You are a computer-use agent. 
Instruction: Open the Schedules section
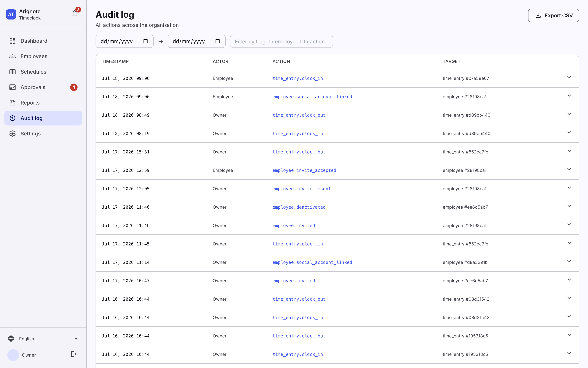43,72
